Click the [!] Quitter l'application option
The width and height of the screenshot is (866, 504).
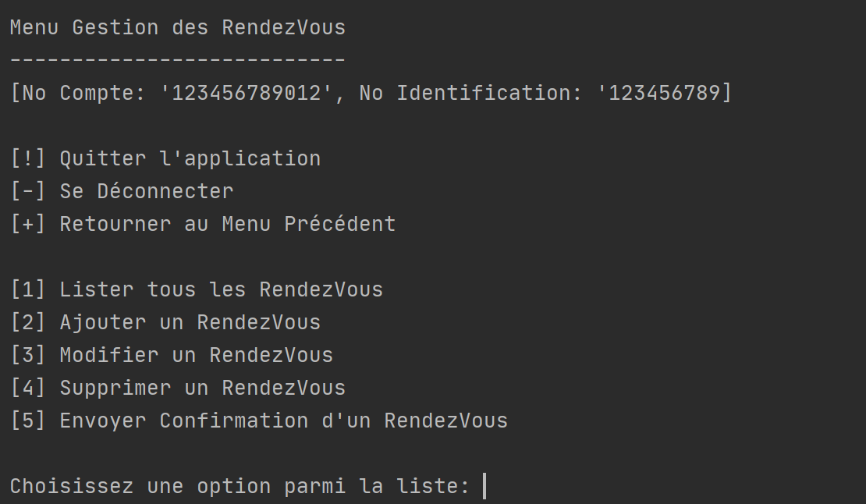point(165,159)
